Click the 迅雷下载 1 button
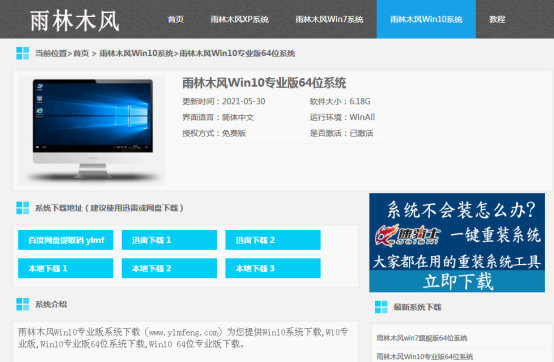The width and height of the screenshot is (554, 362). pyautogui.click(x=169, y=240)
